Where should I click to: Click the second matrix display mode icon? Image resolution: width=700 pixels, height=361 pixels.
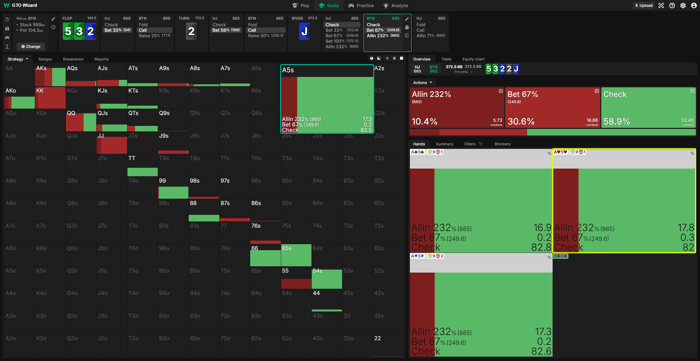[x=379, y=58]
